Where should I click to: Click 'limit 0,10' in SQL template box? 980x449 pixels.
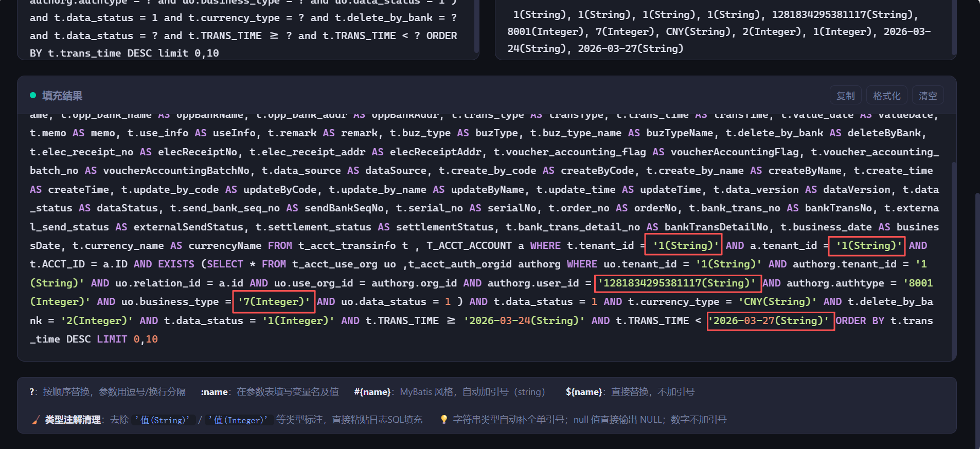[188, 53]
